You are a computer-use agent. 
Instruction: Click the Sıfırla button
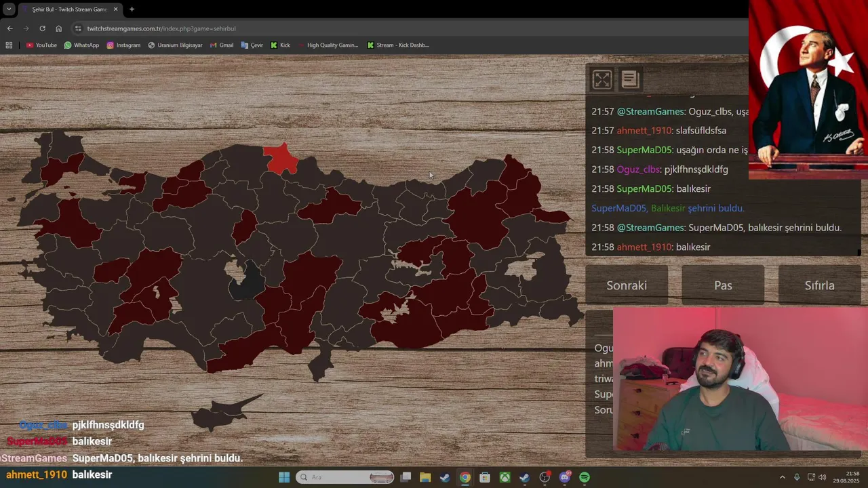819,285
